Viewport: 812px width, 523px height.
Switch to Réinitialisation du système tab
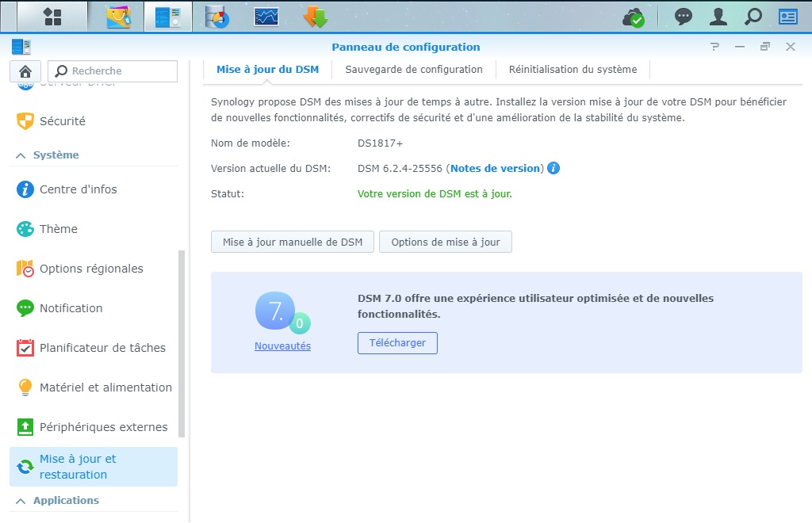pyautogui.click(x=573, y=69)
